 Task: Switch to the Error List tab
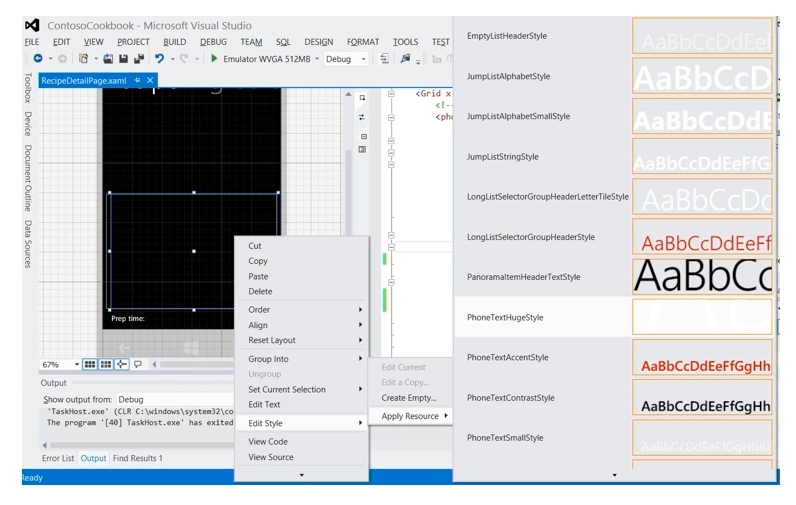tap(57, 458)
